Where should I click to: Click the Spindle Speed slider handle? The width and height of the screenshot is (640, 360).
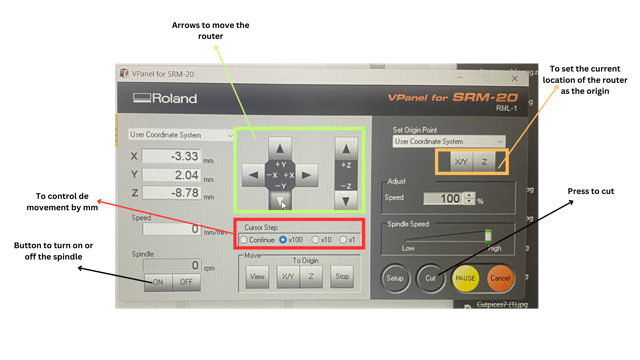click(488, 236)
